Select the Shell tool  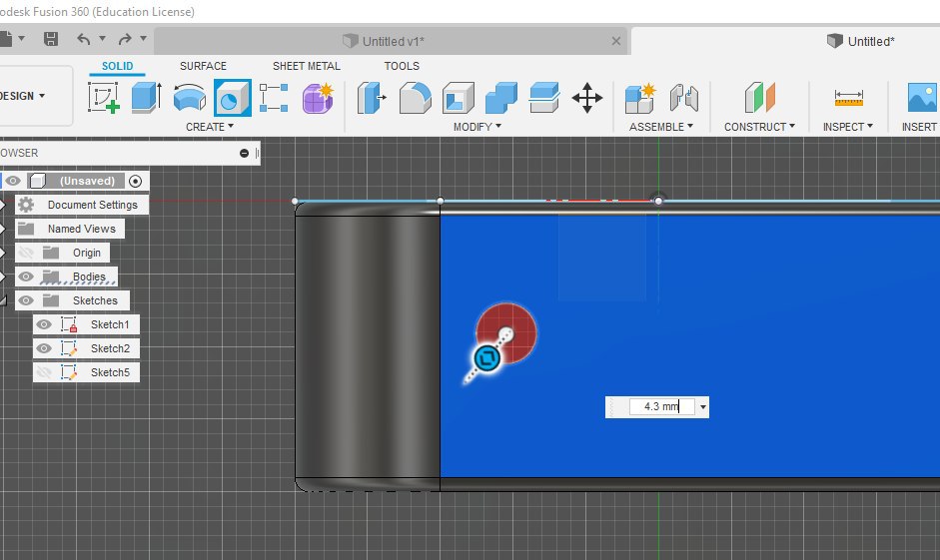click(458, 98)
